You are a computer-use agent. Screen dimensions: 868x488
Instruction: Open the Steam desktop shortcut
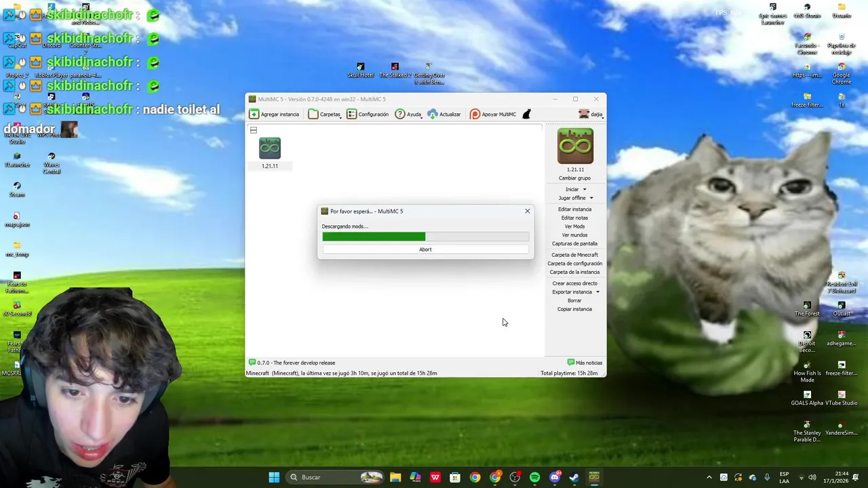(17, 190)
